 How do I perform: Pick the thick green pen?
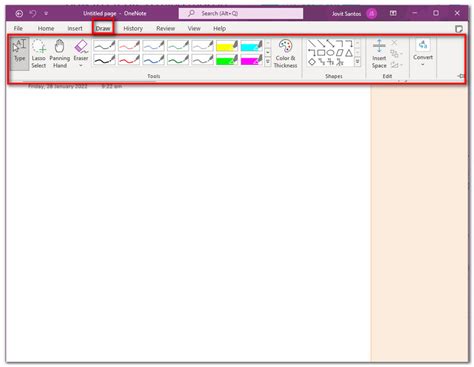178,60
